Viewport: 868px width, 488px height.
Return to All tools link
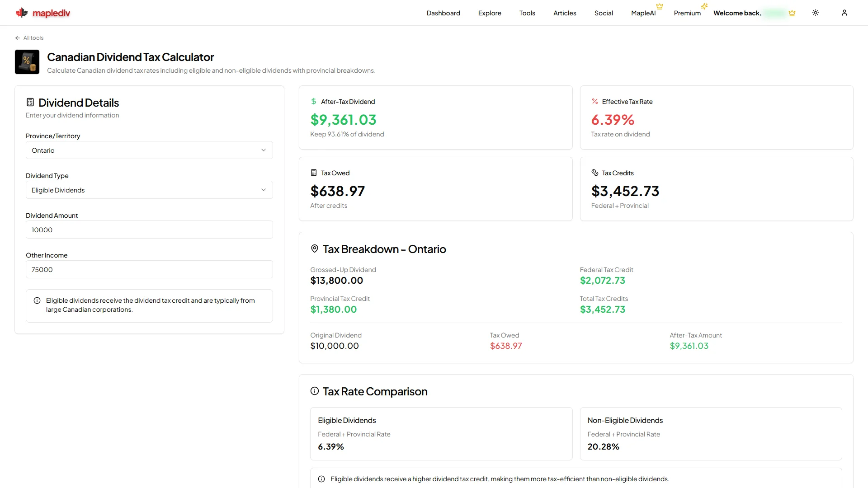click(33, 38)
